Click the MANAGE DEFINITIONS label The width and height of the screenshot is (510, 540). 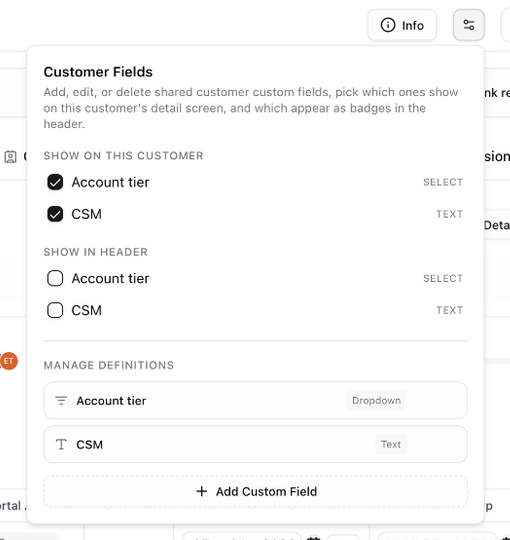point(109,365)
